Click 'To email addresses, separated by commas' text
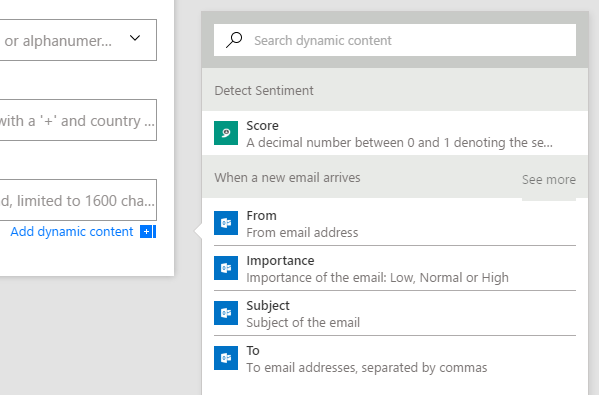This screenshot has height=395, width=599. (367, 367)
